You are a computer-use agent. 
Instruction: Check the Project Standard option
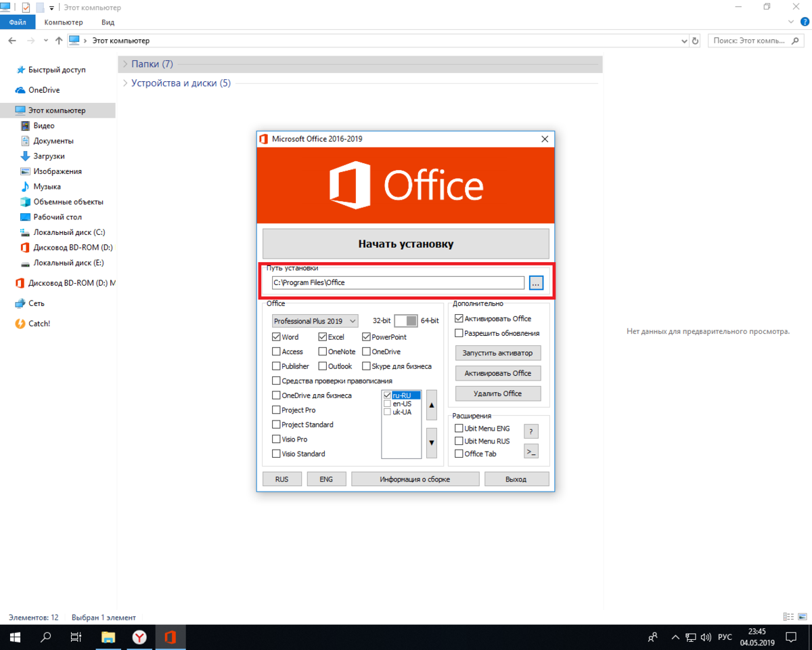[276, 425]
